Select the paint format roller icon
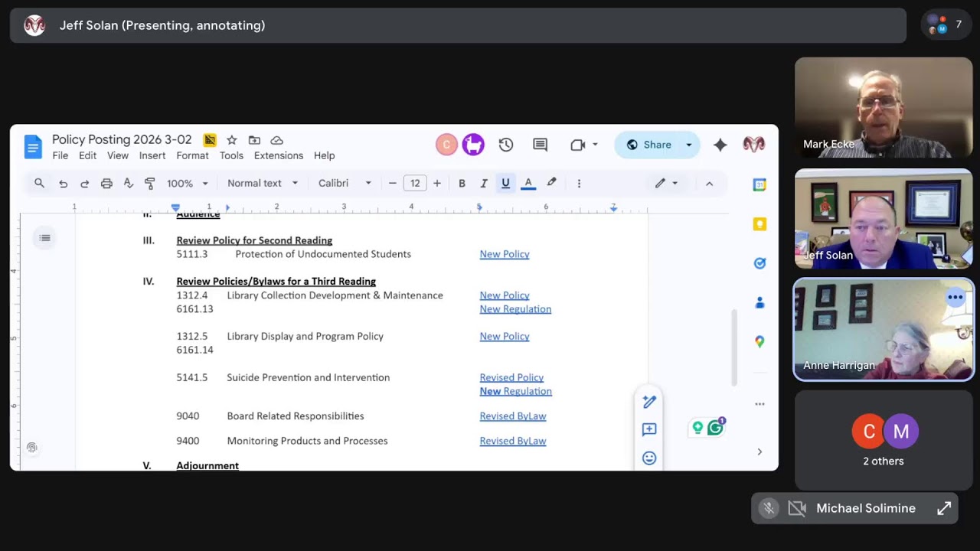Image resolution: width=980 pixels, height=551 pixels. pyautogui.click(x=149, y=183)
